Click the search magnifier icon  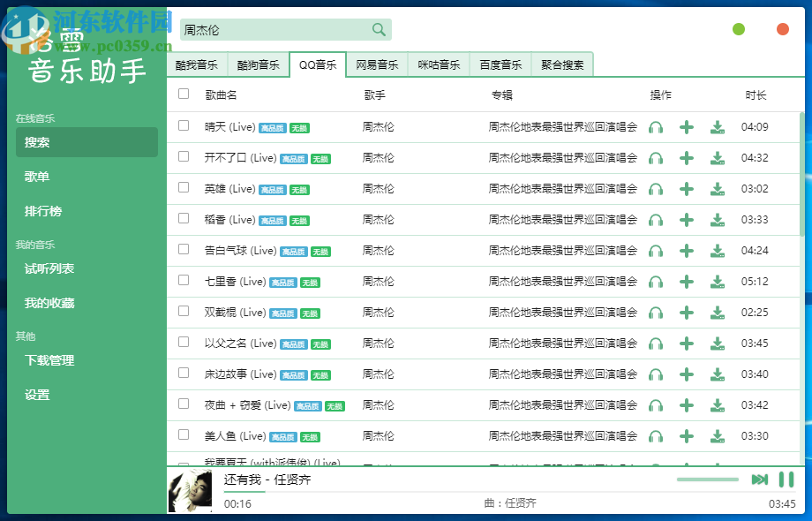379,29
